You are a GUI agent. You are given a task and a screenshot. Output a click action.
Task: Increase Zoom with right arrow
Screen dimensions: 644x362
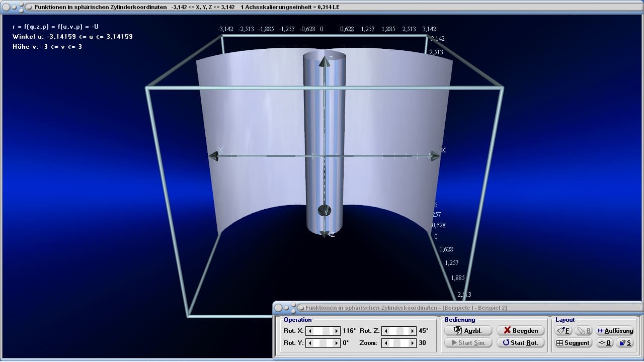412,343
